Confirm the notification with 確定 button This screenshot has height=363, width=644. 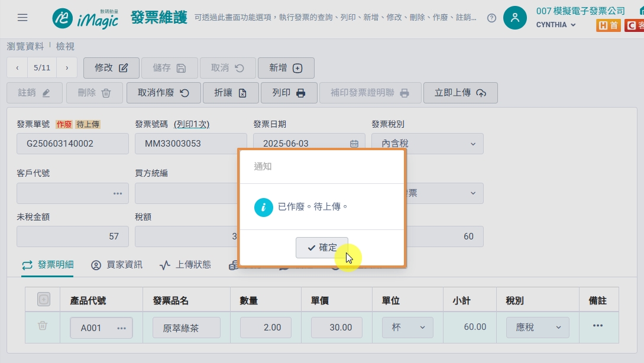point(322,248)
